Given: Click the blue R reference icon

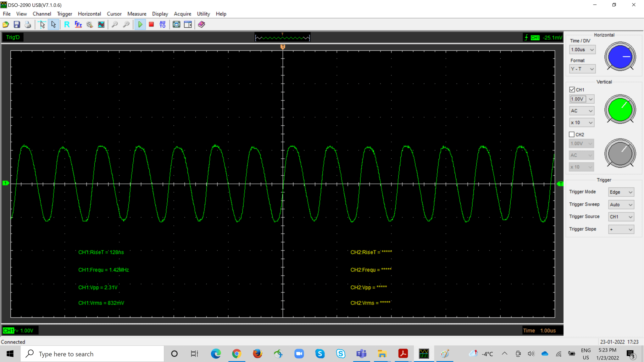Looking at the screenshot, I should 67,25.
